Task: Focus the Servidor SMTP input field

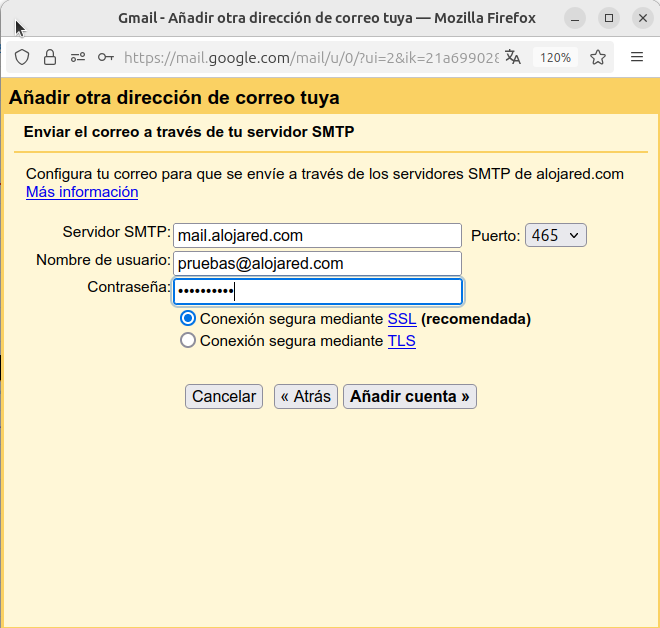Action: click(x=317, y=236)
